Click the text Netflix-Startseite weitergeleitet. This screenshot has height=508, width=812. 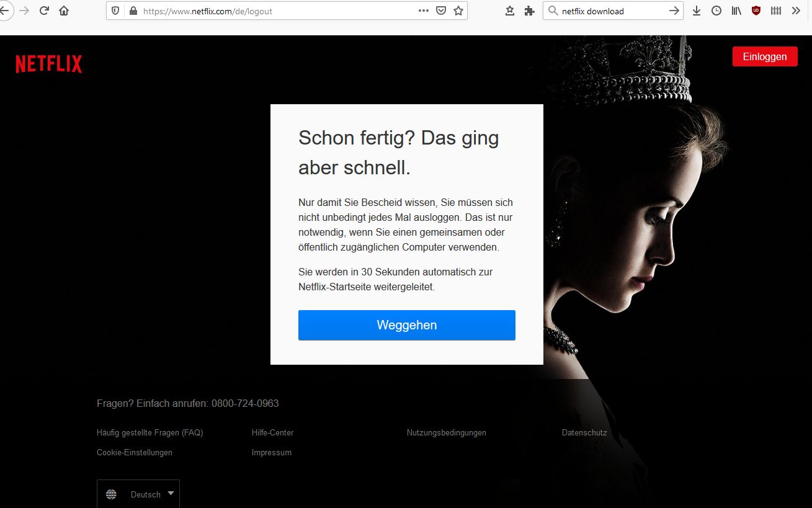click(367, 287)
